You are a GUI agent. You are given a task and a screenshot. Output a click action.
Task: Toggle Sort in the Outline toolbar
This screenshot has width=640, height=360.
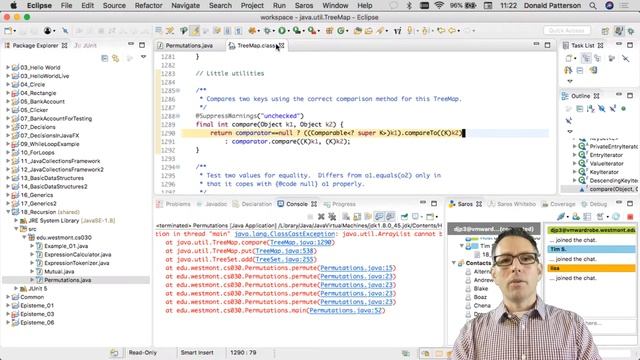point(590,109)
